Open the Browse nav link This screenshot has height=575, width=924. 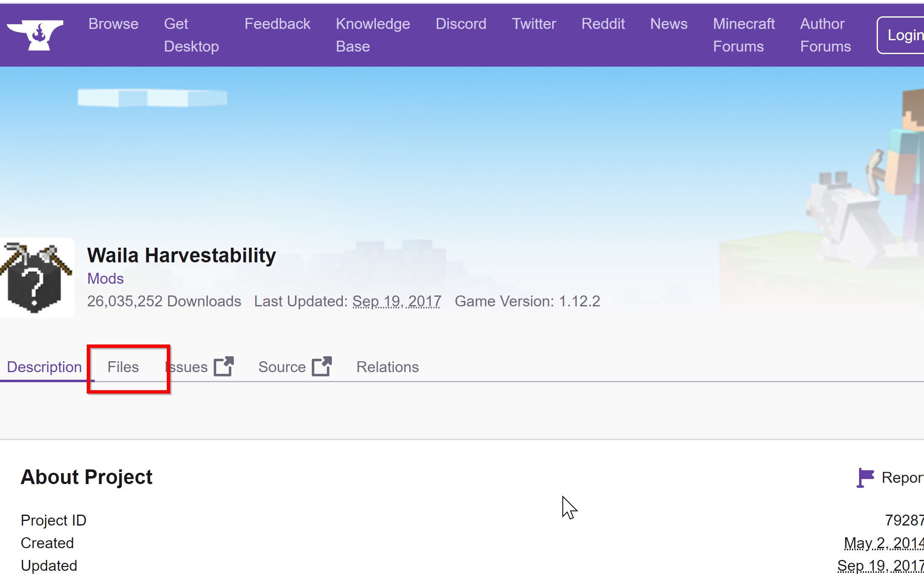click(113, 24)
